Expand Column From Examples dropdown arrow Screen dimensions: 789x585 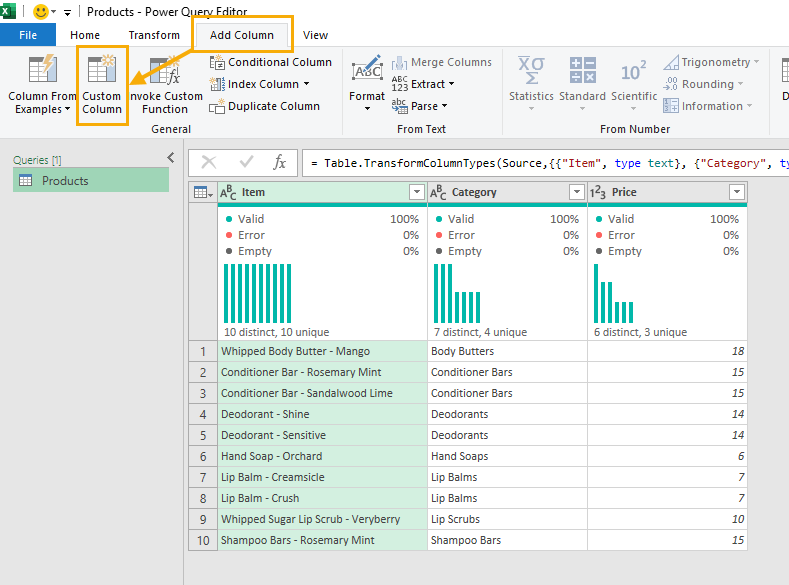[67, 109]
